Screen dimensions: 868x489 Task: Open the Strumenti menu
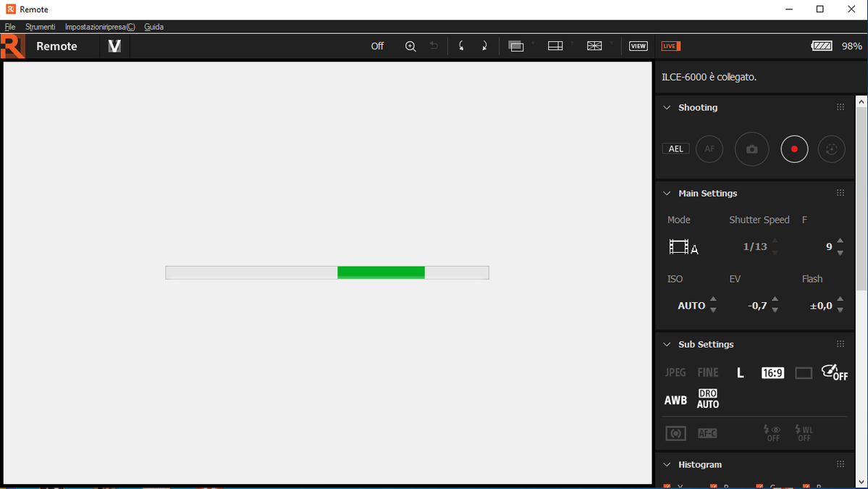pos(40,27)
